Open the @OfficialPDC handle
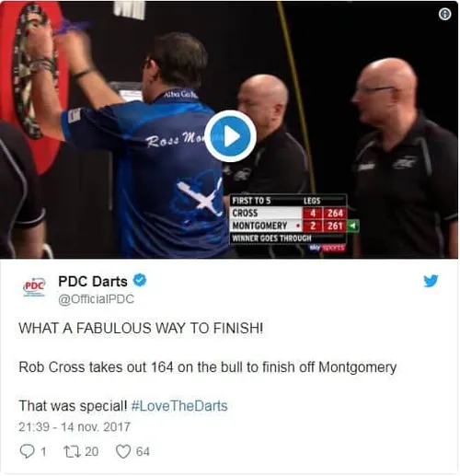Image resolution: width=460 pixels, height=476 pixels. (96, 299)
